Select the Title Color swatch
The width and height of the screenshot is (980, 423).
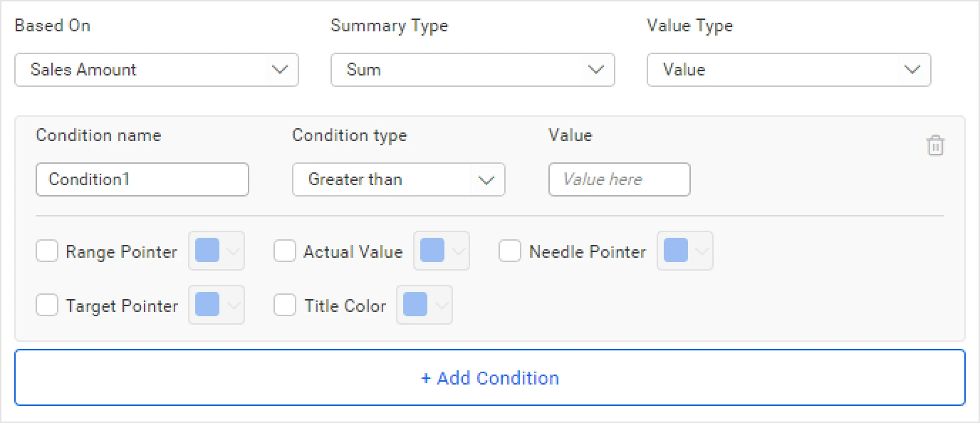424,305
